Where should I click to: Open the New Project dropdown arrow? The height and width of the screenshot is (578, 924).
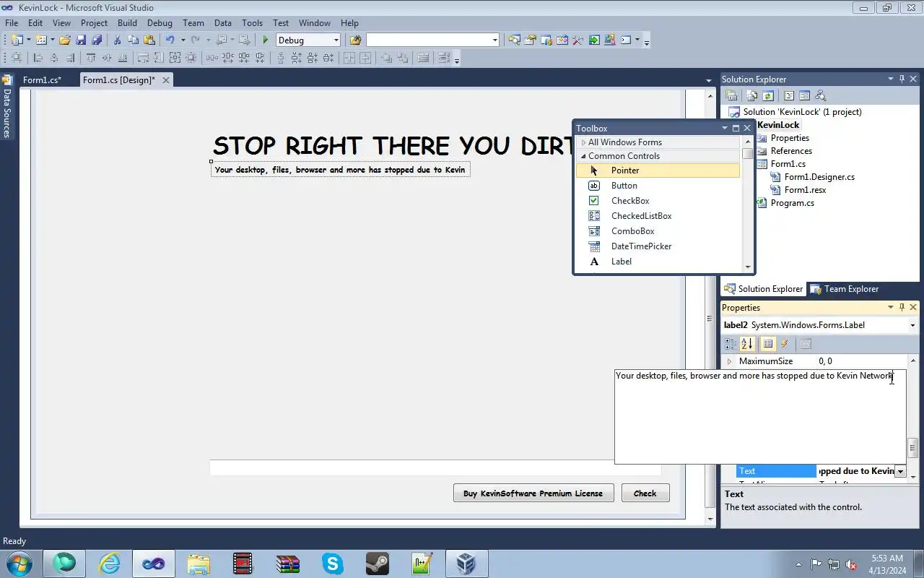coord(29,40)
